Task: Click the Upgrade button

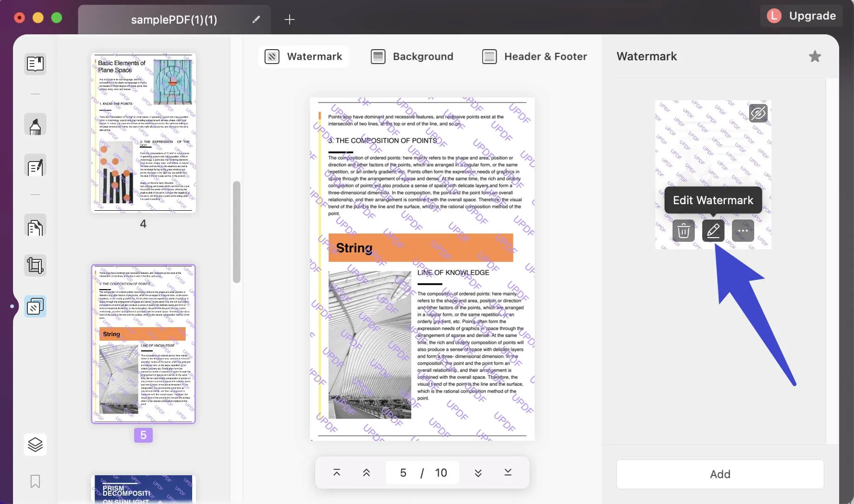Action: pos(812,15)
